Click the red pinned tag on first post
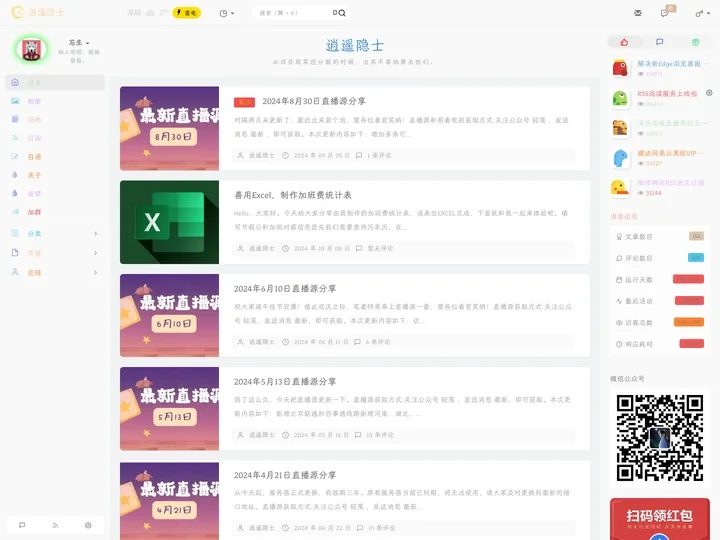 point(244,102)
